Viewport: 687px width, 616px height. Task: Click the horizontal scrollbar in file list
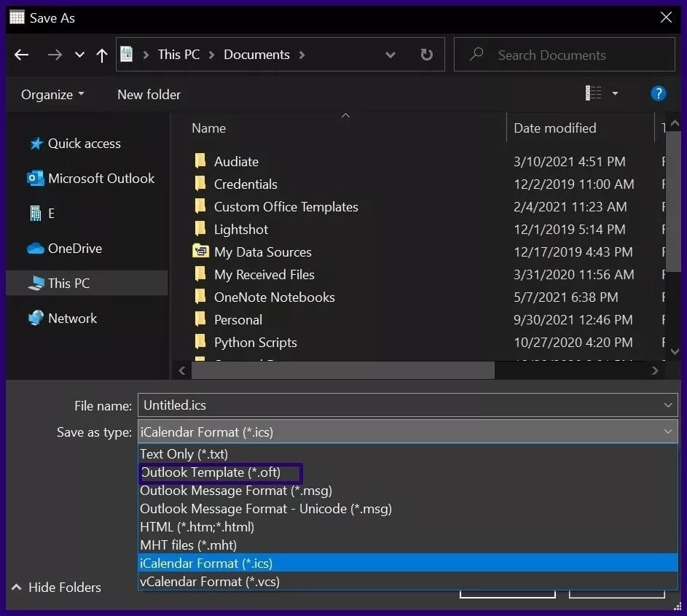click(342, 370)
